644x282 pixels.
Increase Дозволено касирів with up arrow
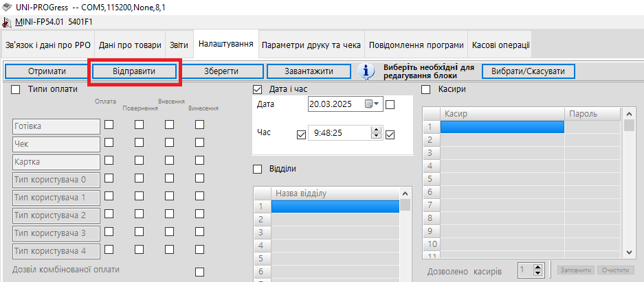coord(537,267)
